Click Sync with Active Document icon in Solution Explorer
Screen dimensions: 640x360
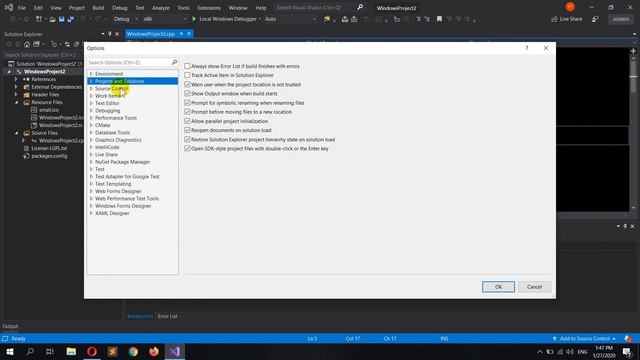pyautogui.click(x=67, y=44)
